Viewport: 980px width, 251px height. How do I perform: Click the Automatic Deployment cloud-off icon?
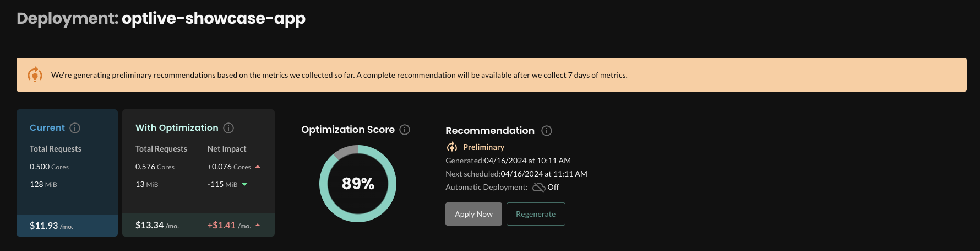[x=538, y=188]
